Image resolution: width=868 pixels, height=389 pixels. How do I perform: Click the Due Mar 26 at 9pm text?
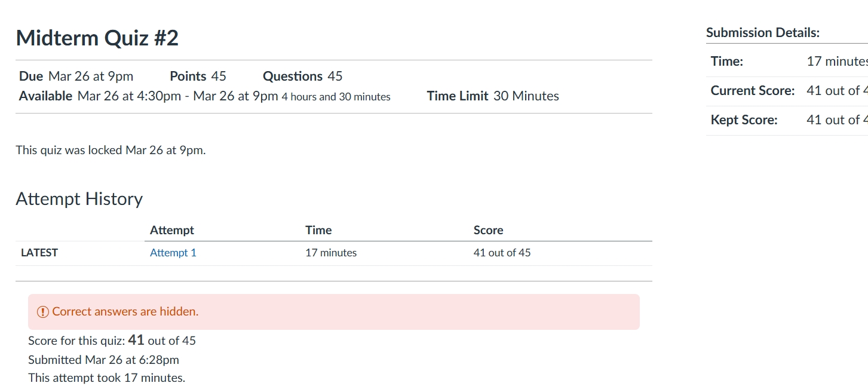(76, 76)
